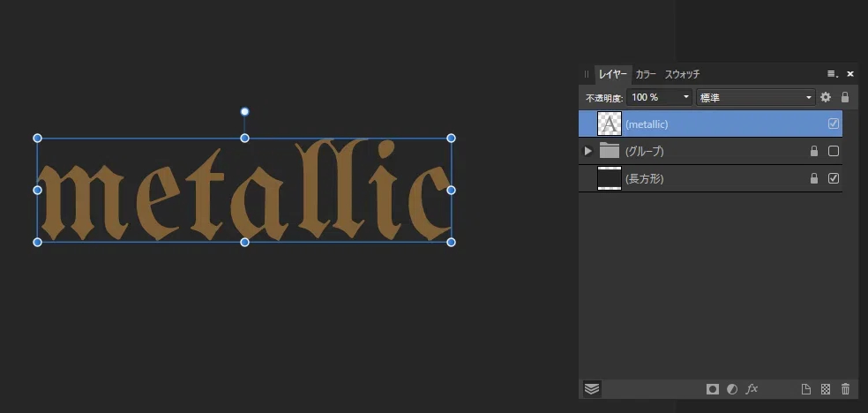The height and width of the screenshot is (413, 868).
Task: Expand the (グループ) layer triangle
Action: coord(587,151)
